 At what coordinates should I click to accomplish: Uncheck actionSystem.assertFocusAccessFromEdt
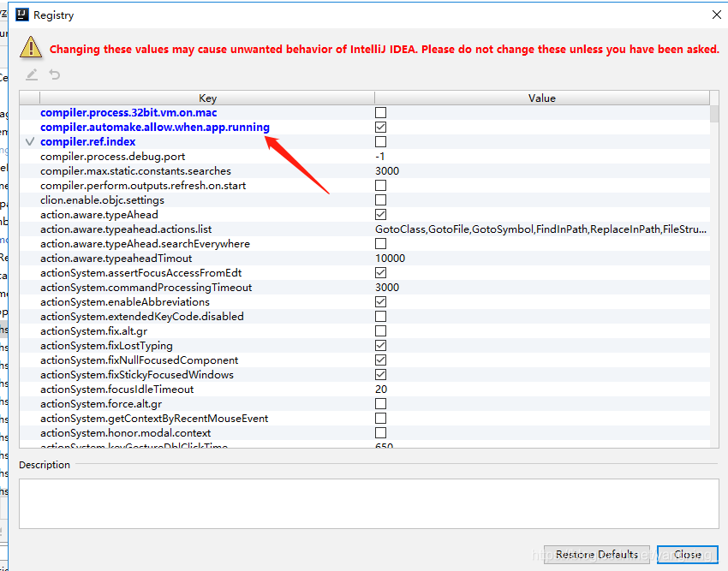point(381,272)
